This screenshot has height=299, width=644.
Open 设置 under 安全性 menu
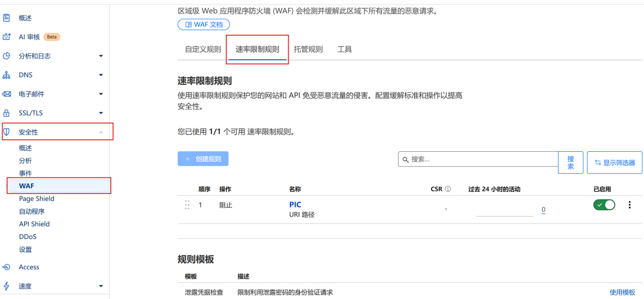pos(25,250)
